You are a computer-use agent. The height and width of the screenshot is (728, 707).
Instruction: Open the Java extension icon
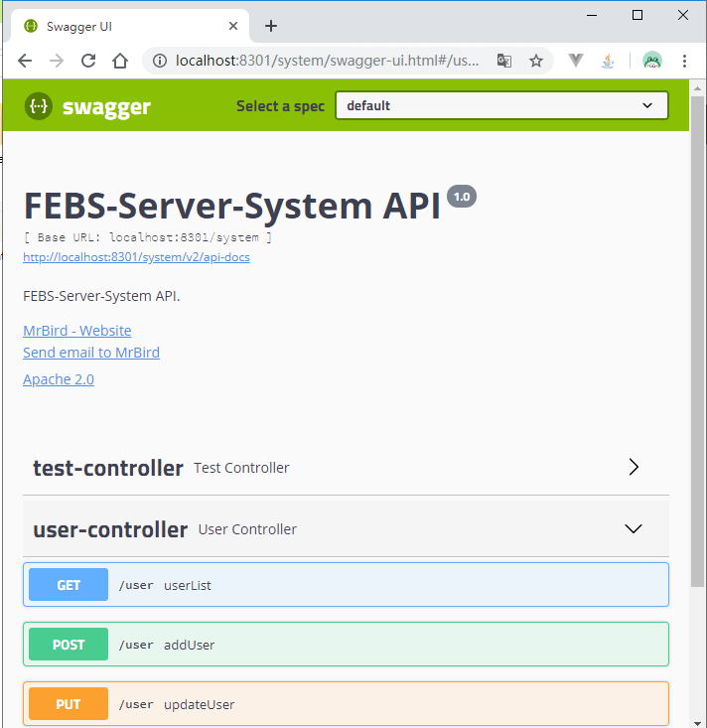[x=608, y=61]
